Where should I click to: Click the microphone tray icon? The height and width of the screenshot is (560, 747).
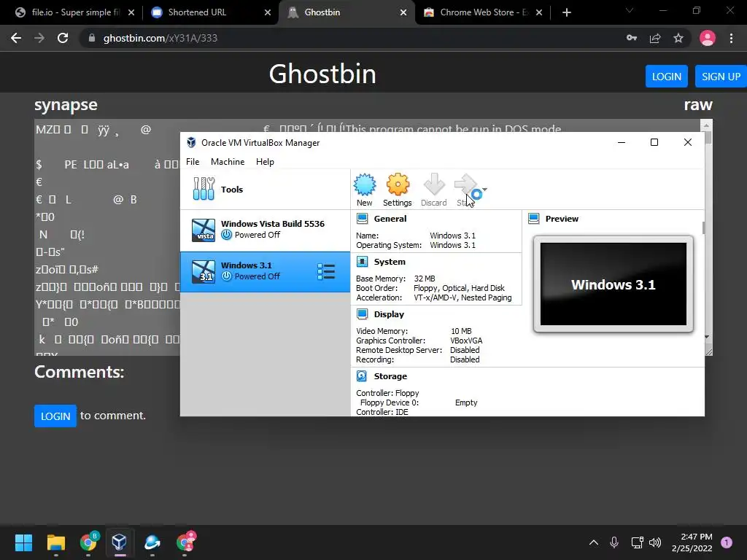click(614, 542)
